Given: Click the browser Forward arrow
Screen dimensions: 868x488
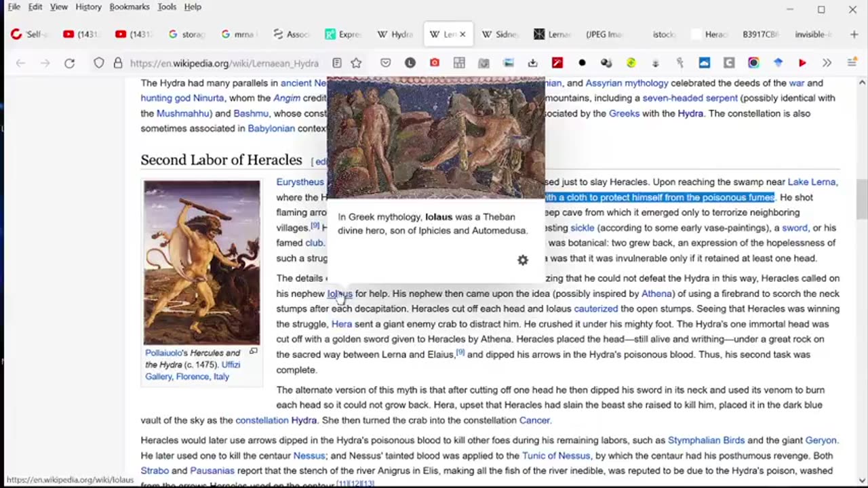Looking at the screenshot, I should 45,63.
